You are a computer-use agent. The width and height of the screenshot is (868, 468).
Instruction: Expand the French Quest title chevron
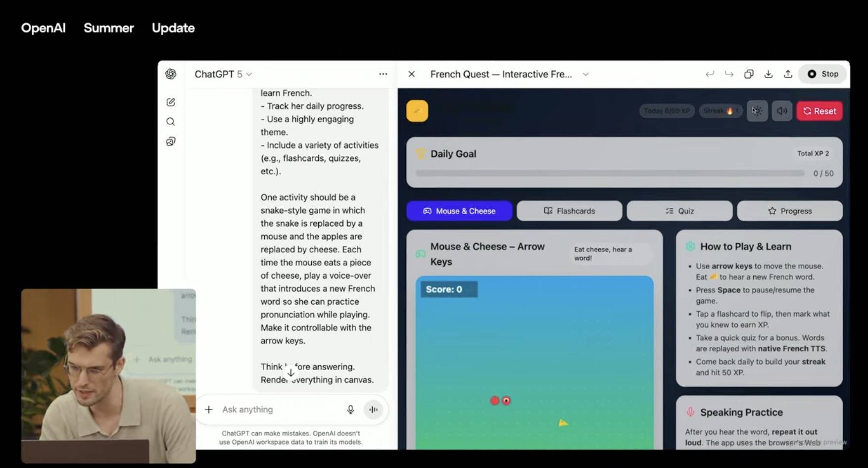(x=585, y=74)
